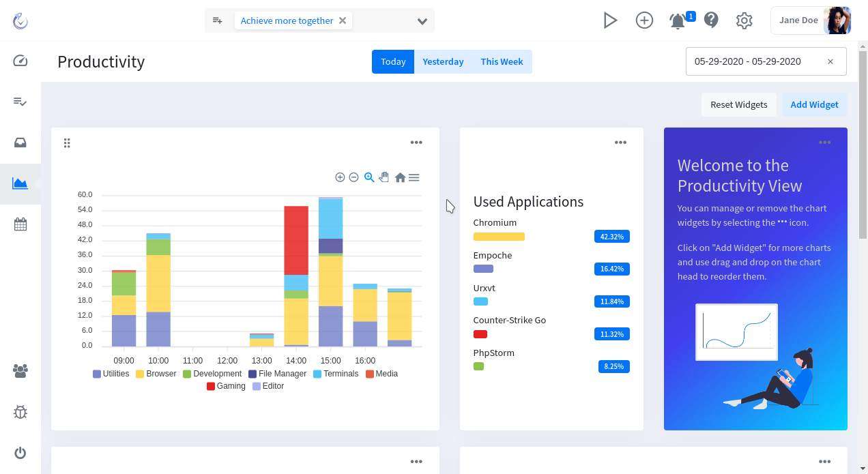This screenshot has height=474, width=868.
Task: Click the page vertical scrollbar
Action: 863,143
